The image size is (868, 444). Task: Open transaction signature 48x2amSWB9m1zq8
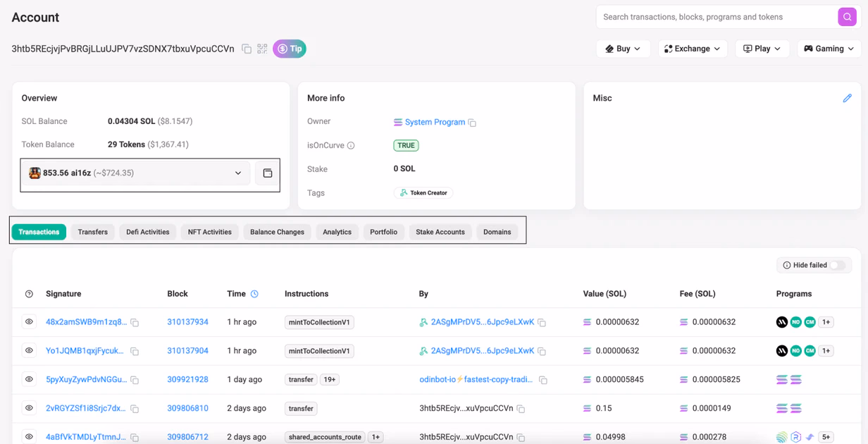pyautogui.click(x=86, y=322)
